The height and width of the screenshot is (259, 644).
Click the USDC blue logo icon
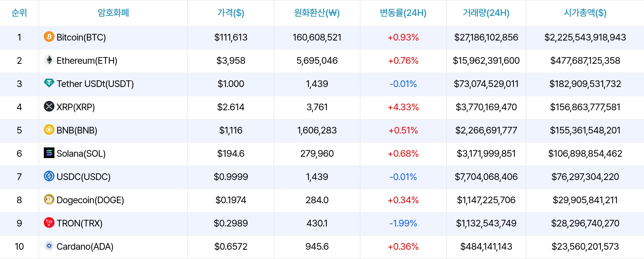coord(49,176)
